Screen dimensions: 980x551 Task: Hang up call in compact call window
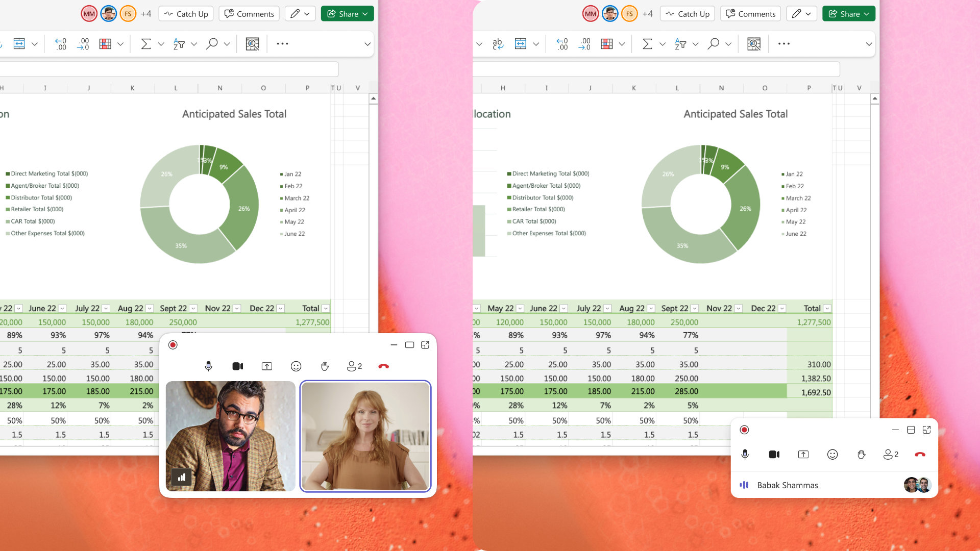pyautogui.click(x=920, y=455)
